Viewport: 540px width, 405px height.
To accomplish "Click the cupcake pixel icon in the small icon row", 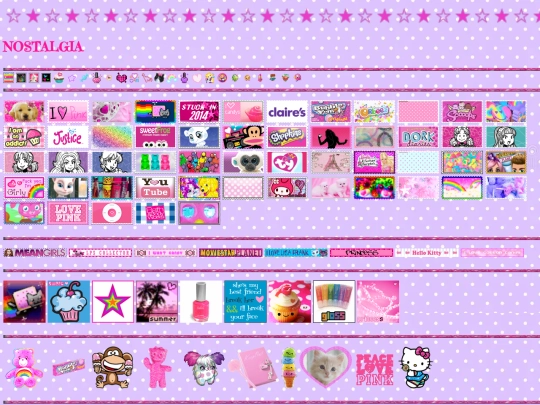I will tap(59, 78).
